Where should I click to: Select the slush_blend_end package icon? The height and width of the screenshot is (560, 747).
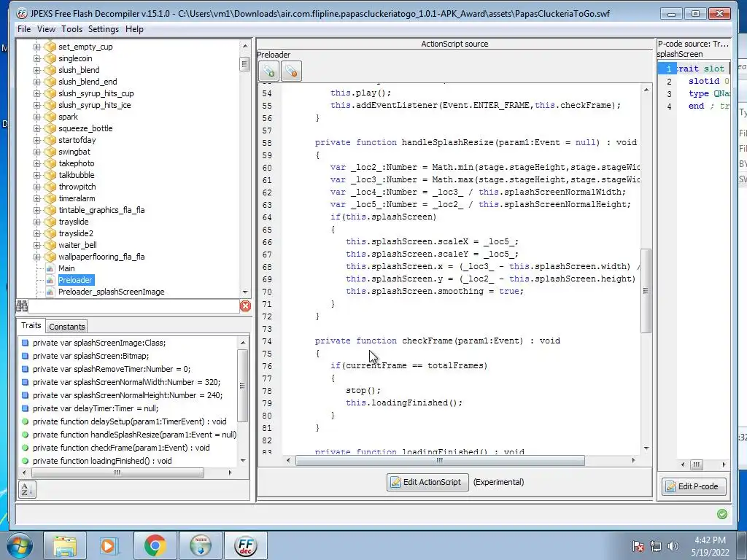[x=50, y=82]
